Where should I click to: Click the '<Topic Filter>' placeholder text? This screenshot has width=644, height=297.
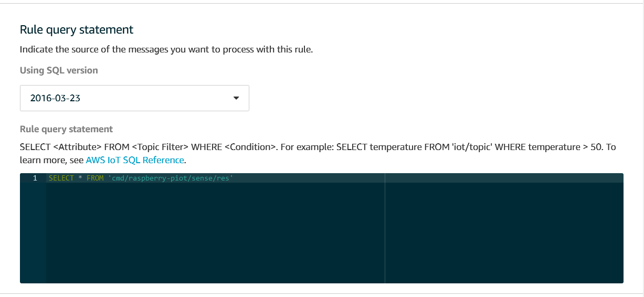coord(160,147)
